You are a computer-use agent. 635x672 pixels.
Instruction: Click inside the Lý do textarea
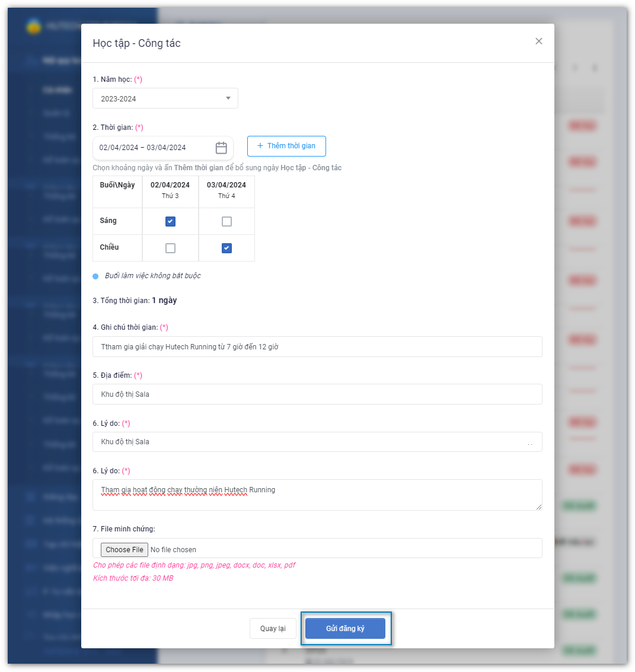pyautogui.click(x=317, y=498)
